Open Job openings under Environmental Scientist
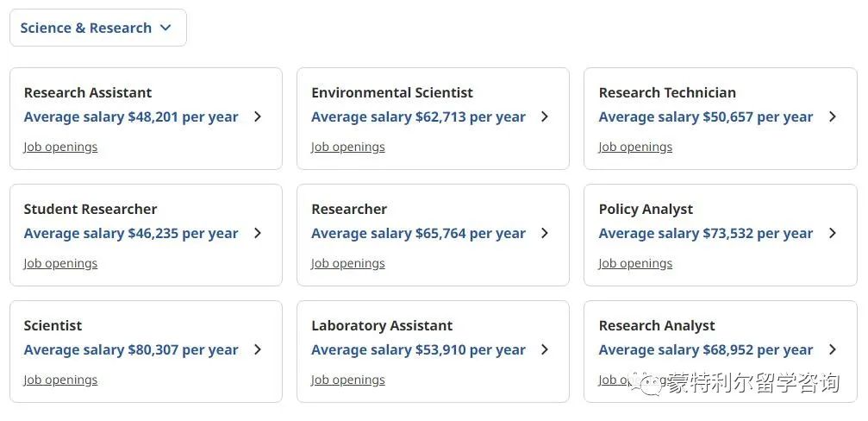This screenshot has height=421, width=868. coord(347,147)
